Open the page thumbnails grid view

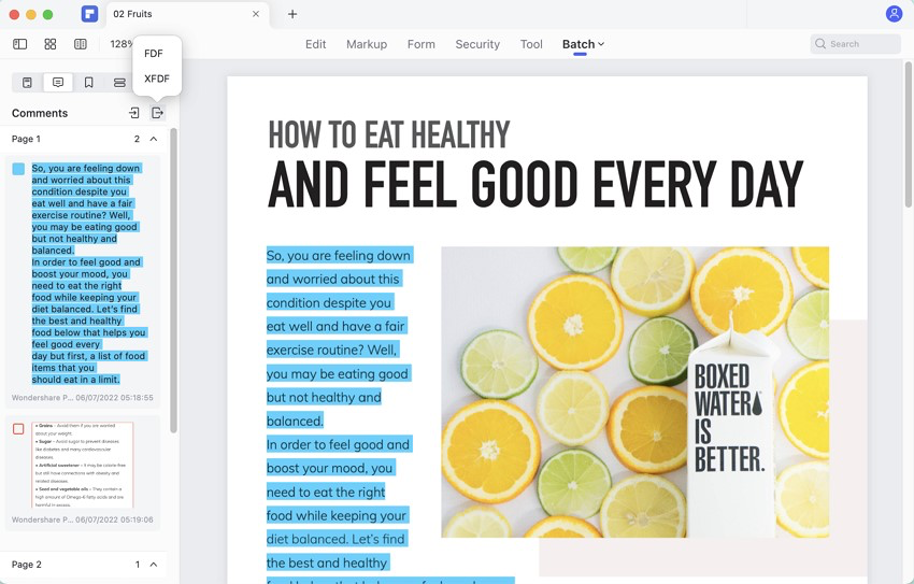[x=50, y=44]
